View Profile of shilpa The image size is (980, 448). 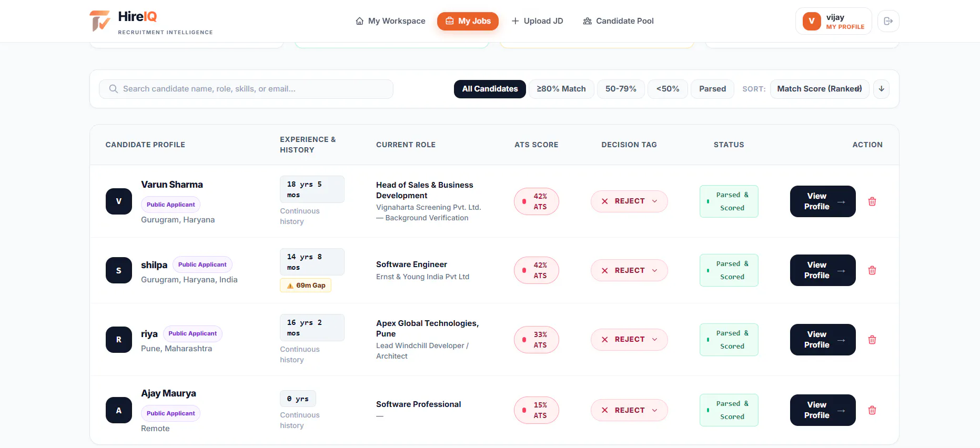[x=823, y=270]
